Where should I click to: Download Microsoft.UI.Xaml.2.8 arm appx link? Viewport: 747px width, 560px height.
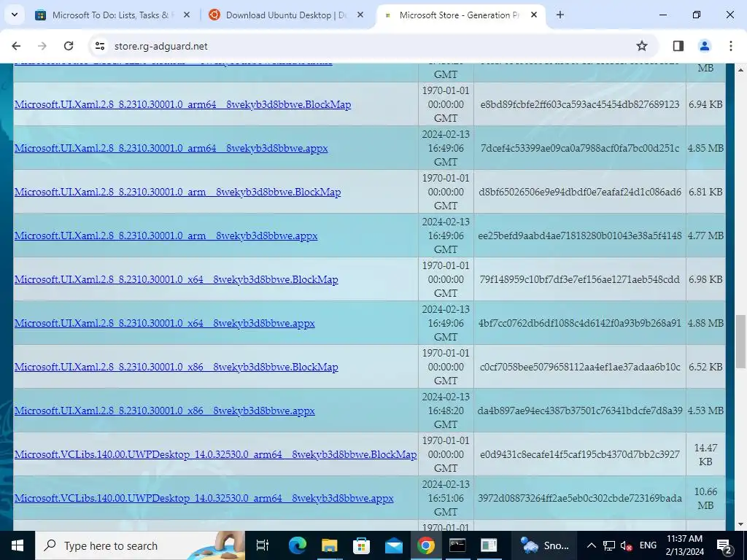coord(166,236)
